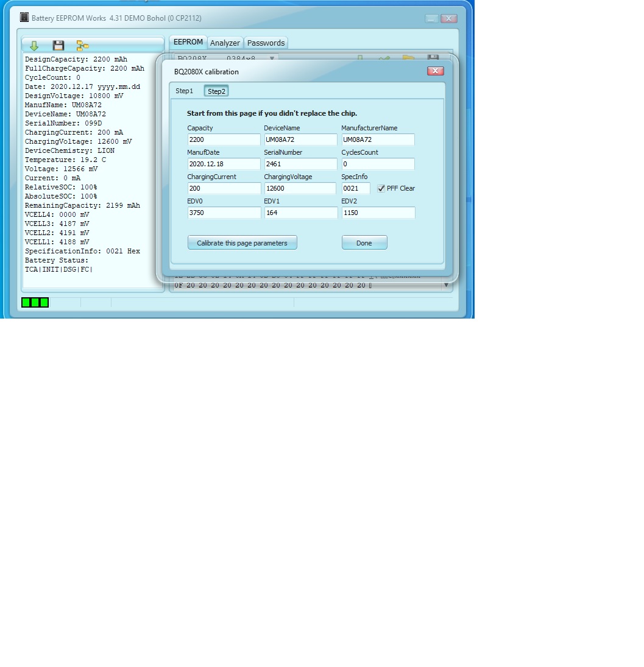Click the SerialNumber: 099D line

tap(63, 124)
